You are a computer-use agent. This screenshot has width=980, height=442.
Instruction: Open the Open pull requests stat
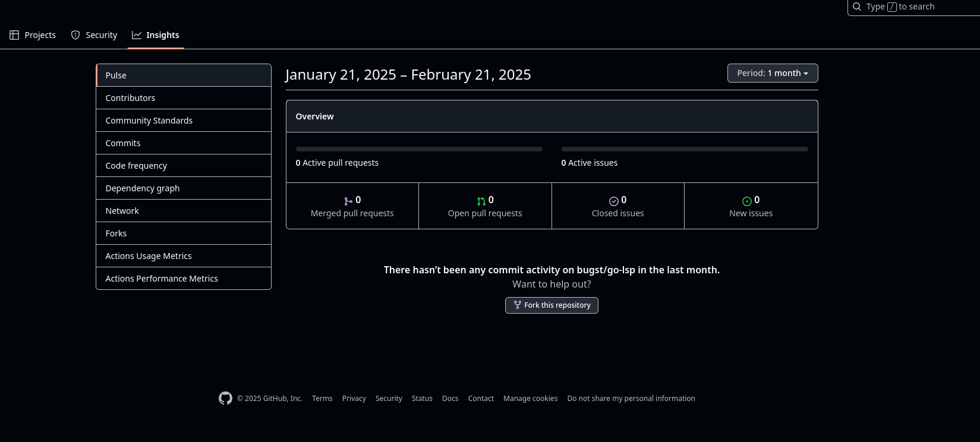coord(485,206)
